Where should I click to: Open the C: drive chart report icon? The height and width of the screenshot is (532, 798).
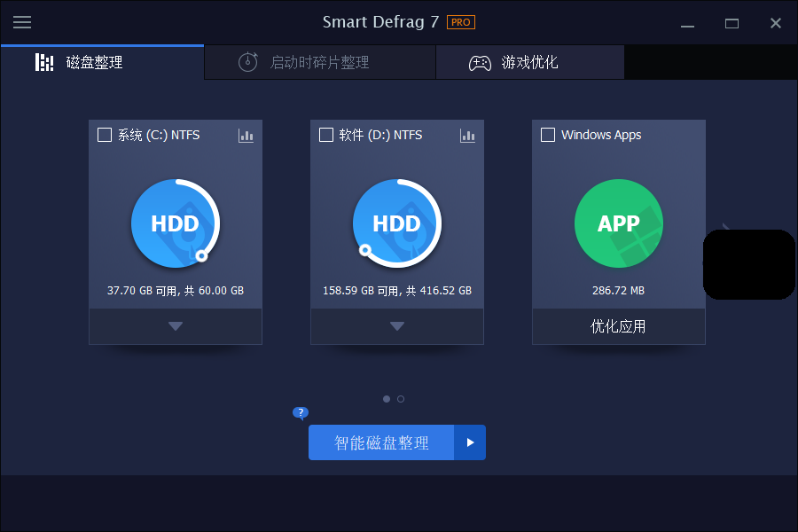(x=246, y=136)
